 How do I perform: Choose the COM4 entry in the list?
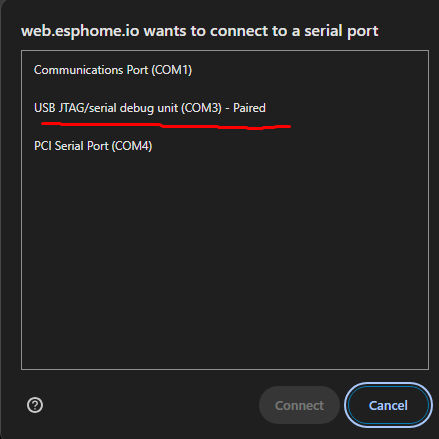[225, 146]
